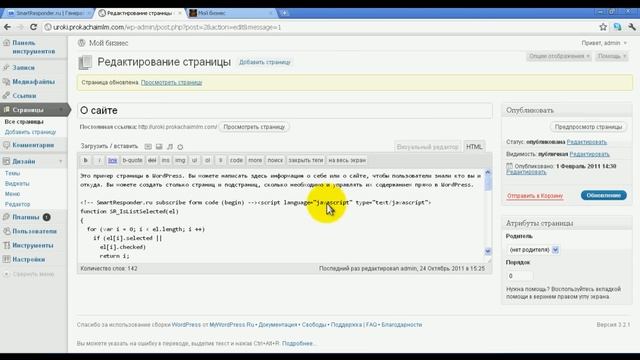Open Виджеты under Дизайн
Screen dimensions: 640x360
(x=17, y=184)
